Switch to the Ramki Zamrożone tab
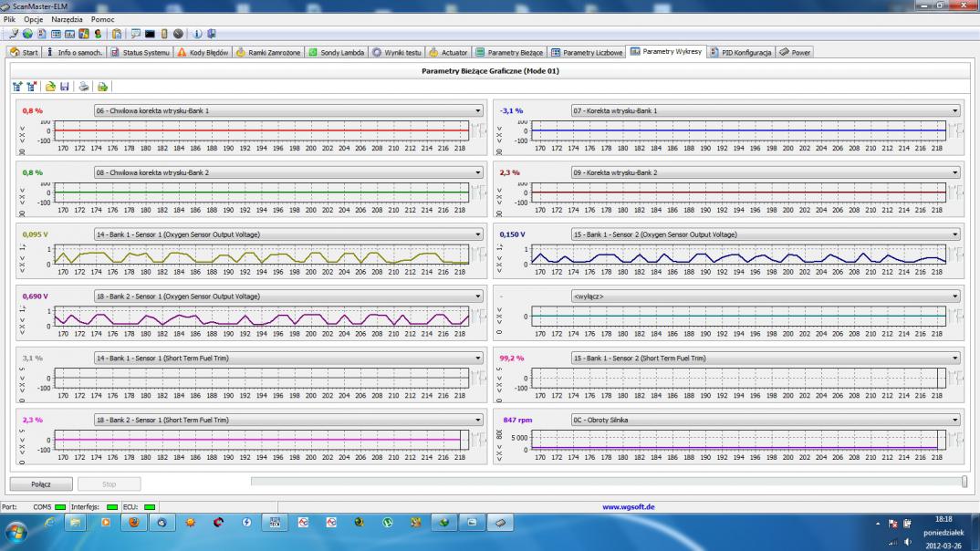The image size is (980, 551). pos(268,53)
